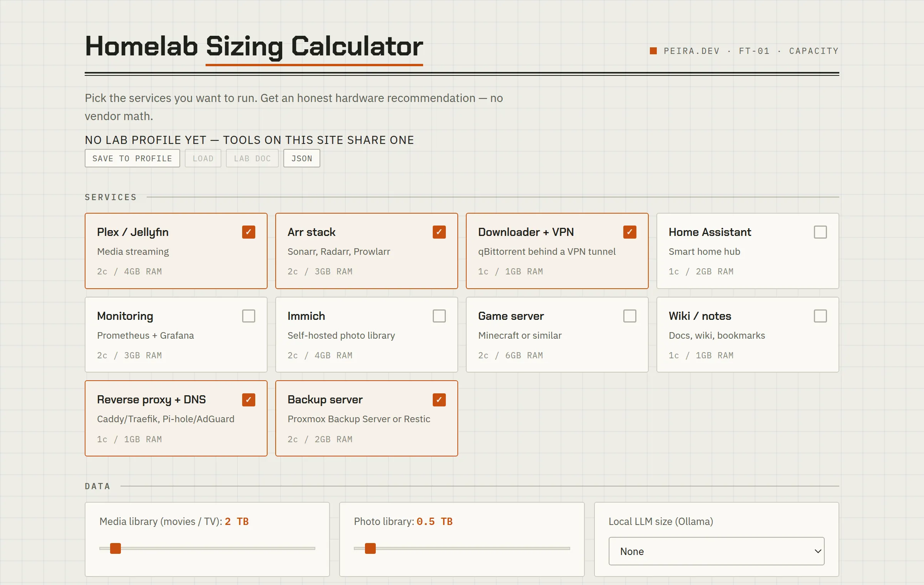924x585 pixels.
Task: Click the '0.5 TB' photo library value
Action: point(435,521)
